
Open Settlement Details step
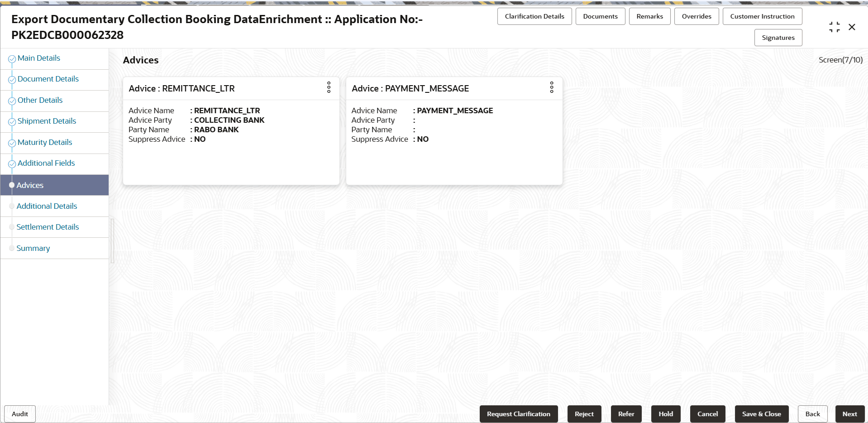(48, 227)
